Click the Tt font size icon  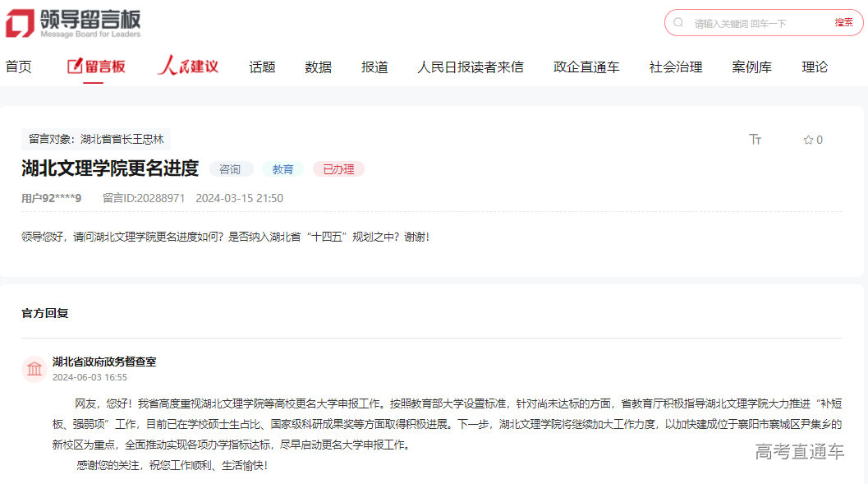click(755, 140)
